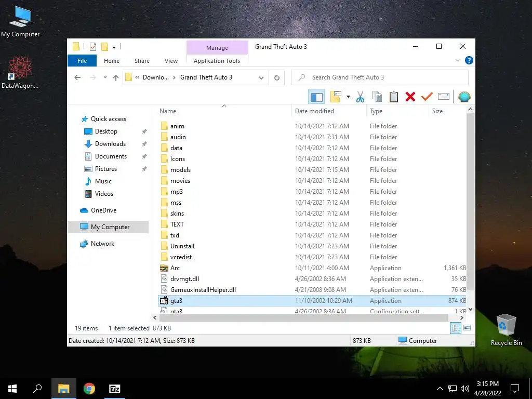The image size is (532, 399).
Task: Toggle the navigation pane icon
Action: point(316,97)
